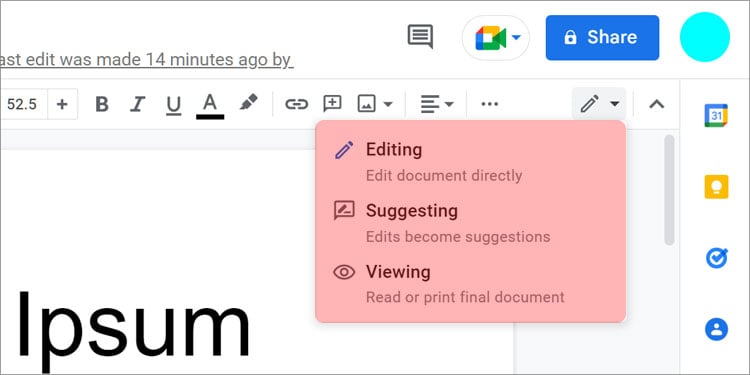This screenshot has height=375, width=750.
Task: Open comment history icon
Action: tap(420, 36)
